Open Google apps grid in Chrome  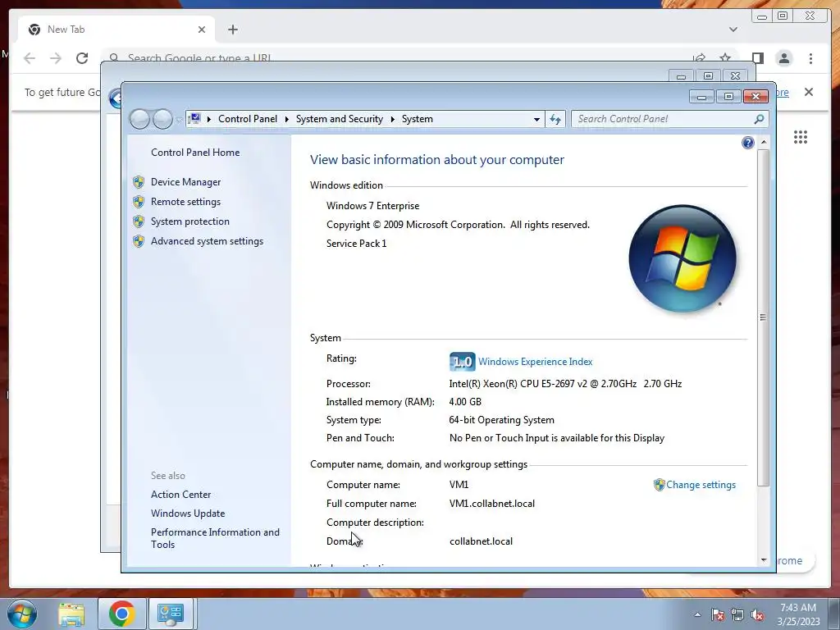(801, 137)
